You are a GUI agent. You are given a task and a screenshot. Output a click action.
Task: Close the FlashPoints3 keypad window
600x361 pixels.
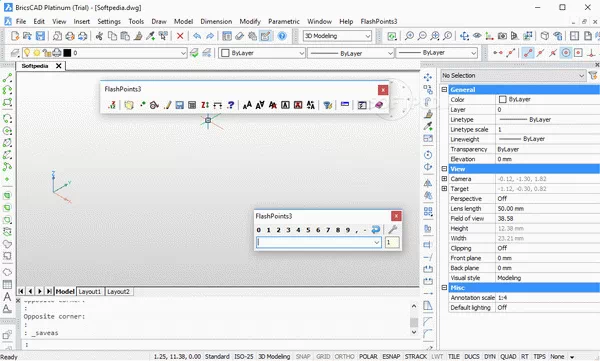pos(396,216)
